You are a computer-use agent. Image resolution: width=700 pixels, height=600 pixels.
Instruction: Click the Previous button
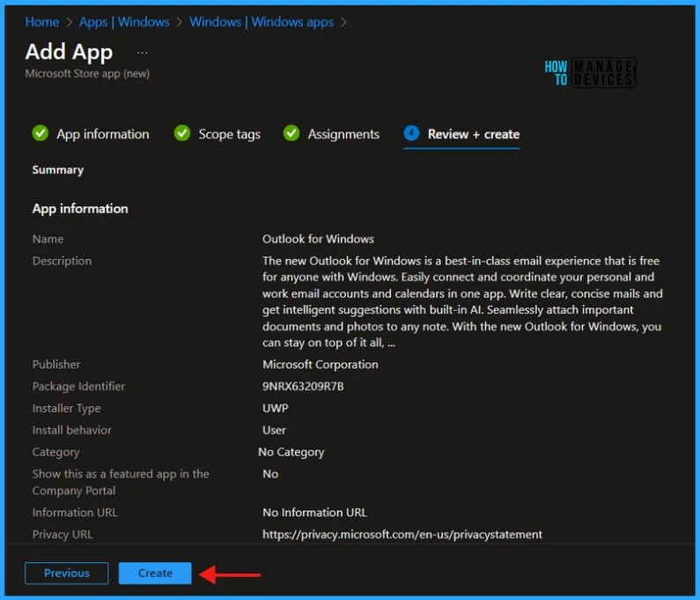67,573
